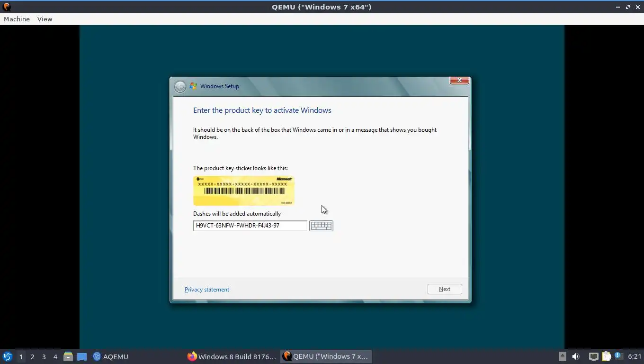Click the 6:21 clock

point(635,356)
